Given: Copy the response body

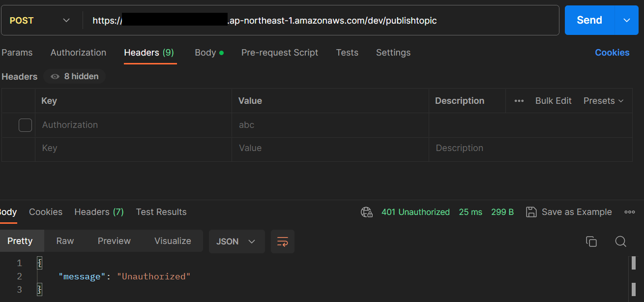Looking at the screenshot, I should tap(591, 242).
